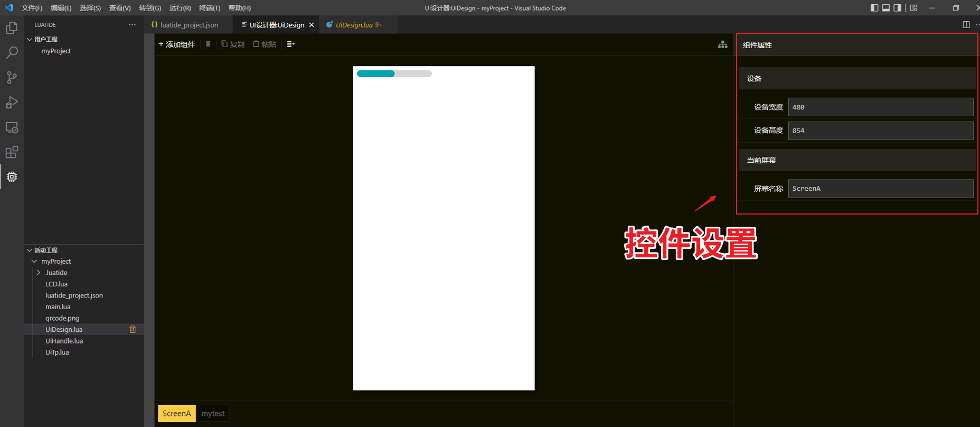Collapse the 活动工程 section
Viewport: 980px width, 427px height.
(30, 250)
